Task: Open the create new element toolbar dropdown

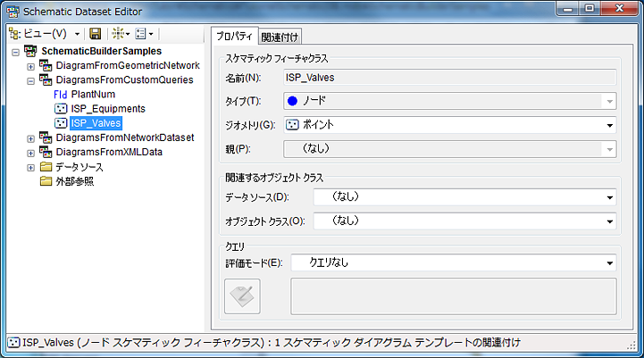Action: (121, 34)
